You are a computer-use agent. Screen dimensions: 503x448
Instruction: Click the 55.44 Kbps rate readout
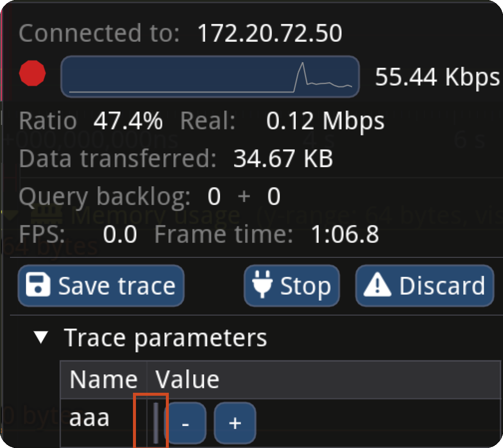pyautogui.click(x=437, y=77)
